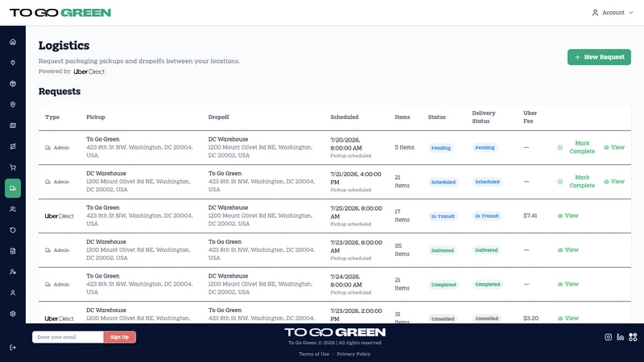Mark the 7/21/2026 request complete
Viewport: 644px width, 362px height.
tap(576, 182)
